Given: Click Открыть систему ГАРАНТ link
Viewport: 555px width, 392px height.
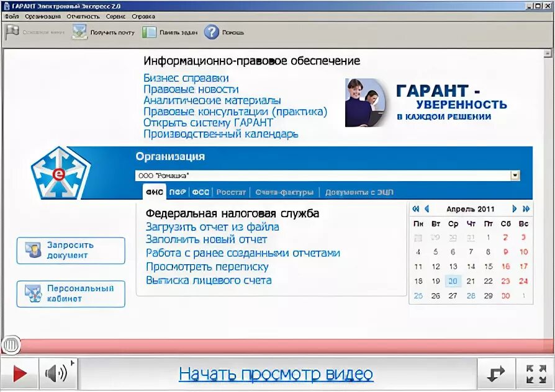Looking at the screenshot, I should [x=208, y=123].
